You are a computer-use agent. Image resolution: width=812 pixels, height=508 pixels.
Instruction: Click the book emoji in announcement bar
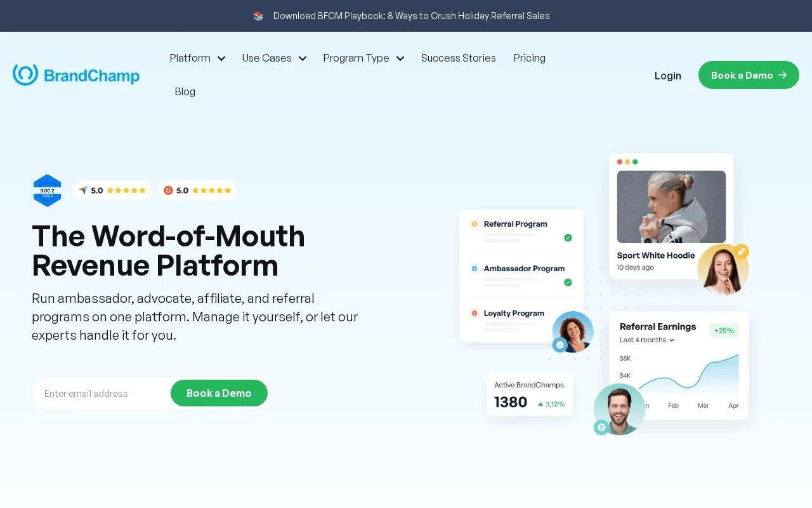[258, 16]
